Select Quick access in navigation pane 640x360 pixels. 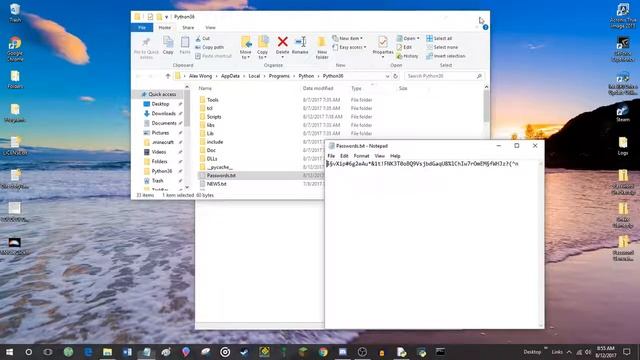[x=158, y=94]
